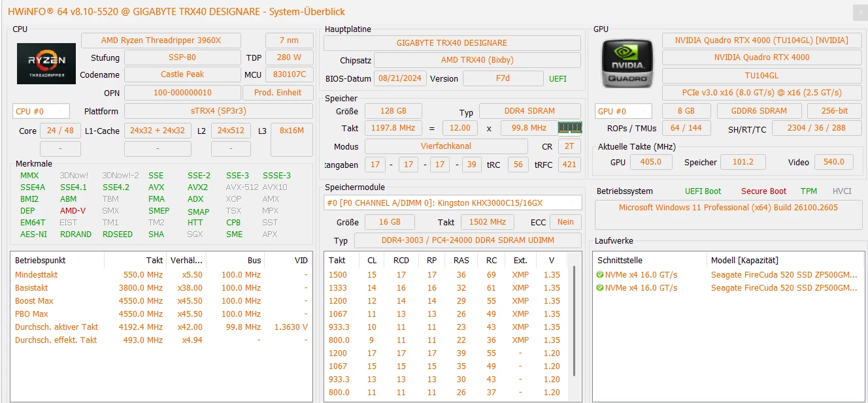Click the AVX2 feature flag

point(197,187)
